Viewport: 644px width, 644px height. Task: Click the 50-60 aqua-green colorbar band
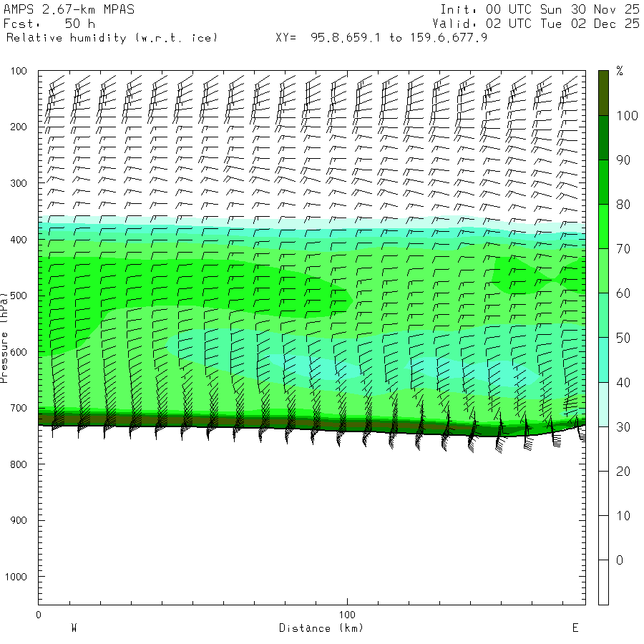coord(603,315)
